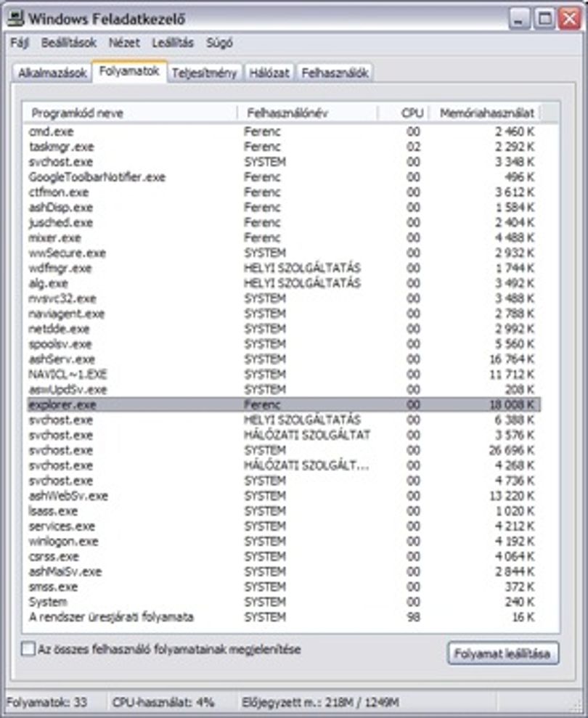Open the Nézet menu

coord(124,43)
